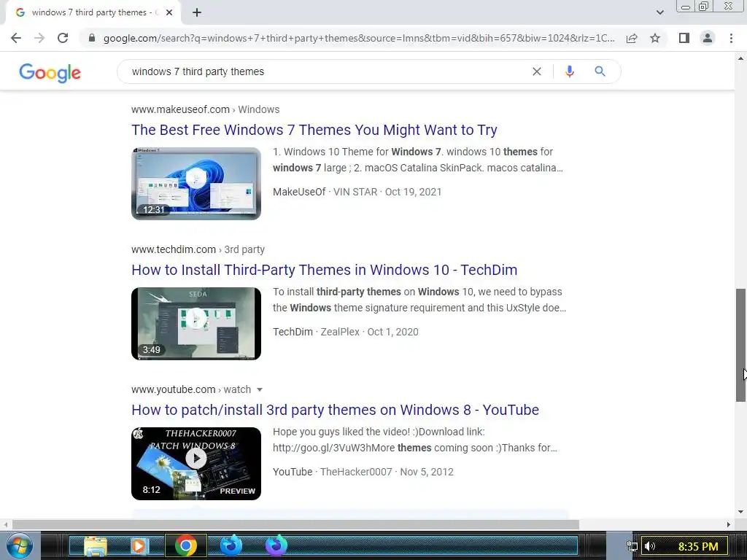Screen dimensions: 747x560
Task: Open Chrome side panel
Action: [684, 38]
